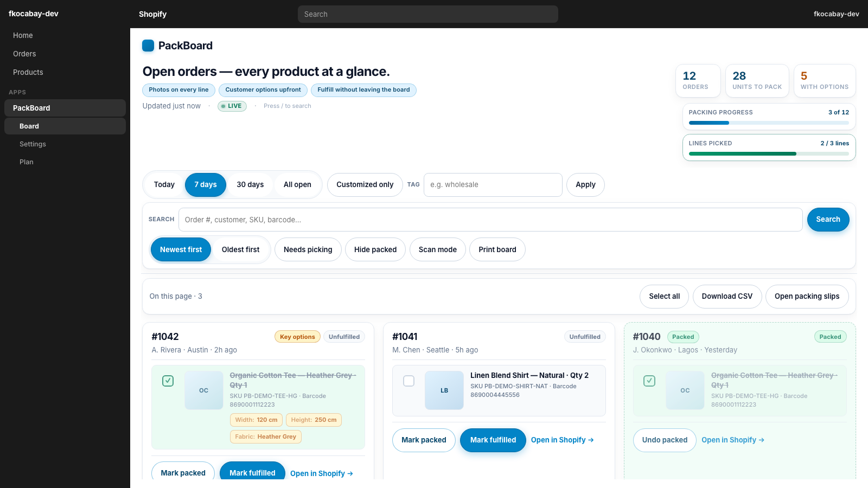Click the 5 With Options card

click(x=825, y=81)
